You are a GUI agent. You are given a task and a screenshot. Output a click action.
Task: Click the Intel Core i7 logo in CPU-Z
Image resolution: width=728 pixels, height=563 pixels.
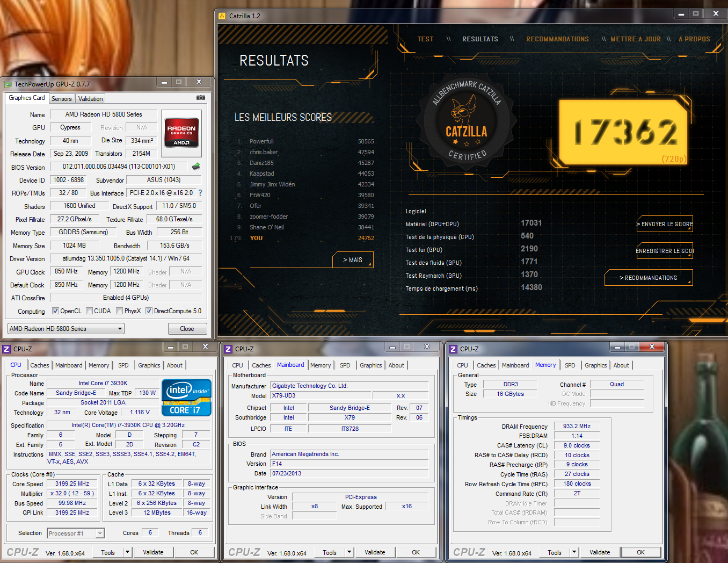coord(186,398)
